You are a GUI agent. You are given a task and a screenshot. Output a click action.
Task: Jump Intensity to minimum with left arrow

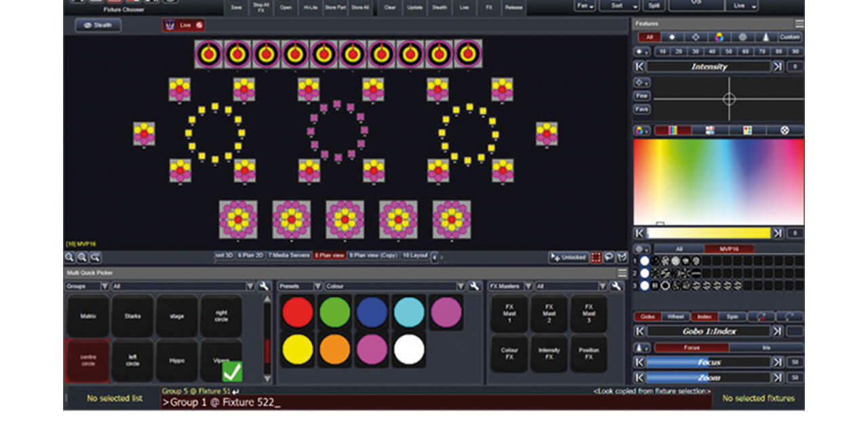(639, 66)
